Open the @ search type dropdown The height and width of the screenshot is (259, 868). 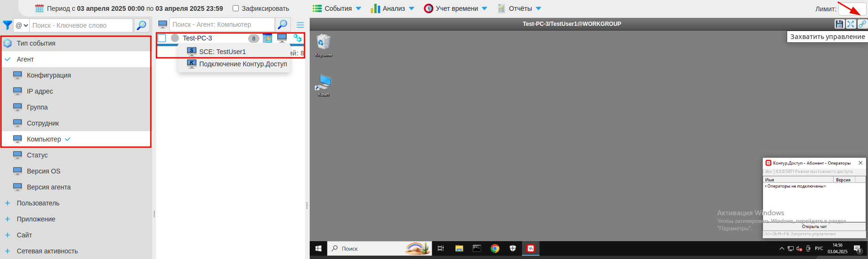pyautogui.click(x=22, y=25)
